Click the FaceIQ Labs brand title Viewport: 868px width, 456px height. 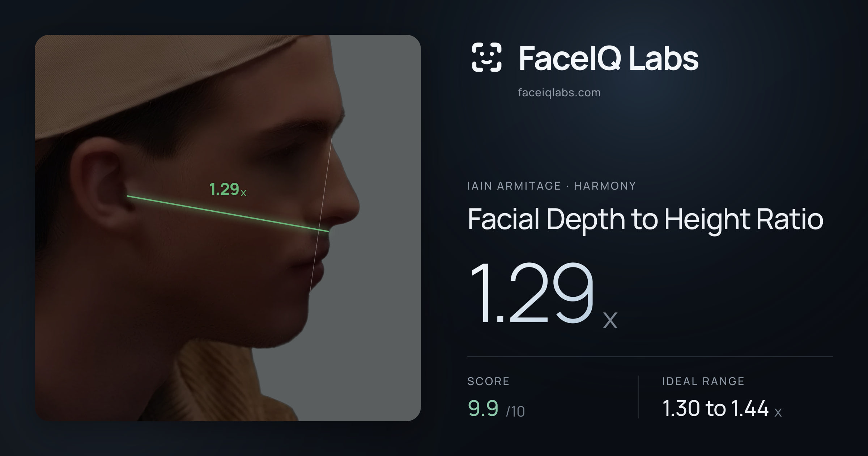pyautogui.click(x=608, y=58)
